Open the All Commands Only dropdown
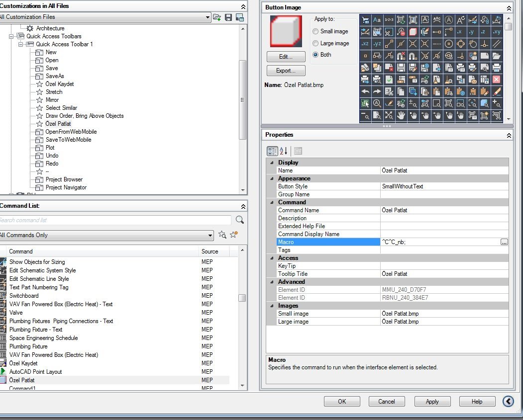This screenshot has height=420, width=523. (x=210, y=235)
